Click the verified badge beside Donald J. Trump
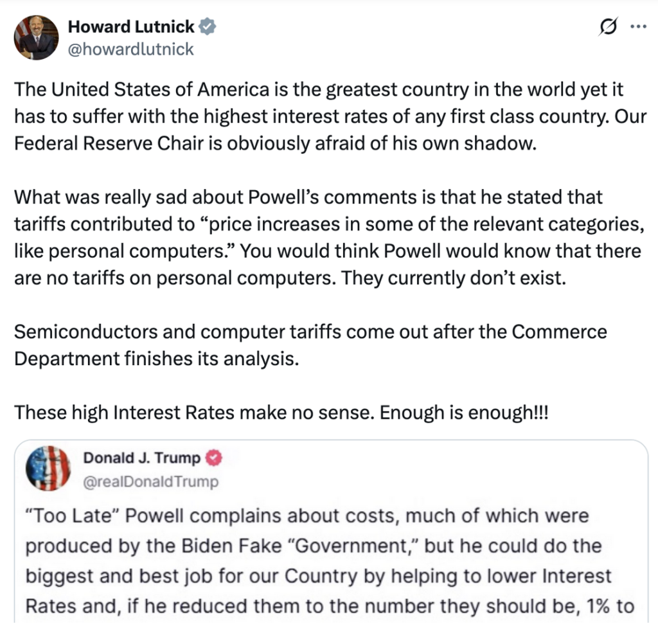This screenshot has width=658, height=644. [215, 458]
